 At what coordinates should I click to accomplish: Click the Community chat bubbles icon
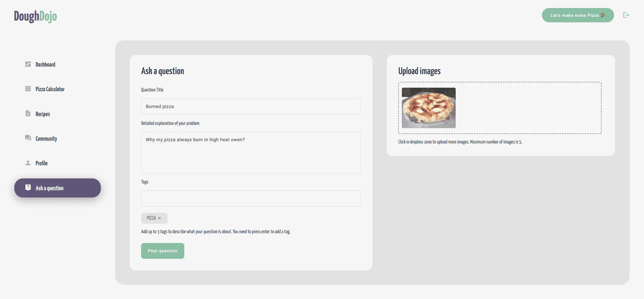click(28, 138)
